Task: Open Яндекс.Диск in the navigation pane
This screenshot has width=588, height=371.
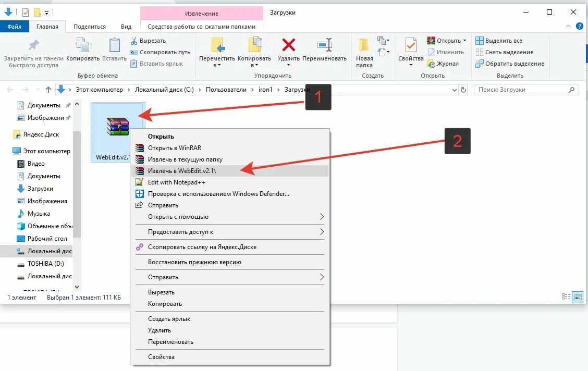Action: 36,134
